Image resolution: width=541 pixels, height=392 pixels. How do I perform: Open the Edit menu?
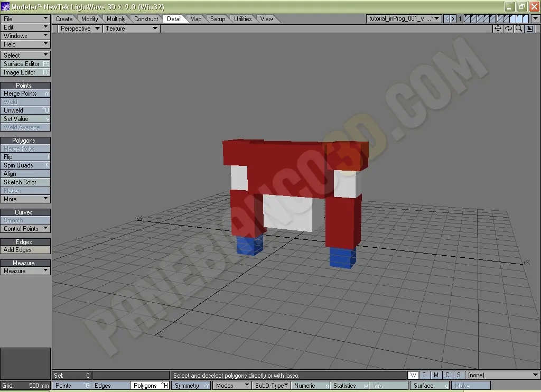tap(25, 27)
